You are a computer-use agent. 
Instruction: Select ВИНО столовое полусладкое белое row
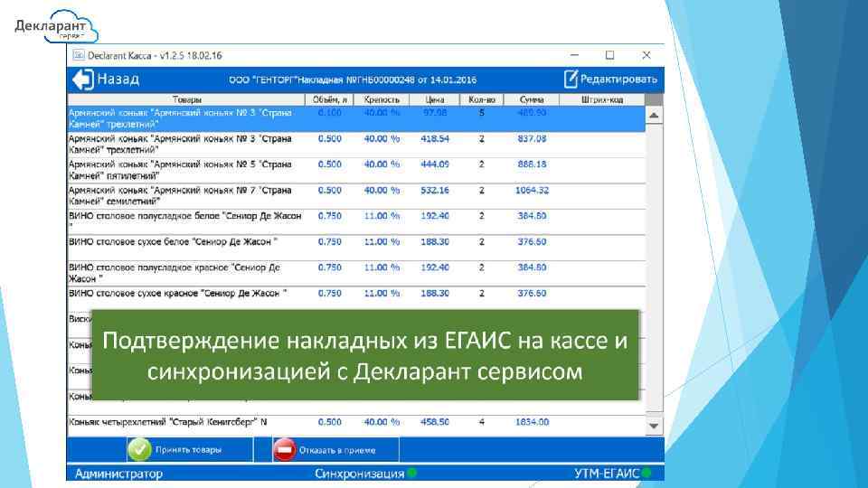point(356,222)
